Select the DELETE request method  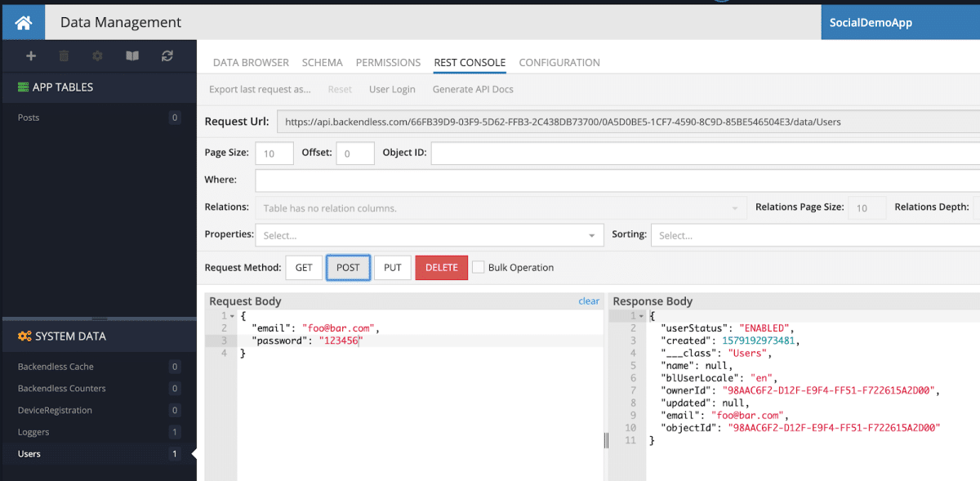(x=441, y=267)
